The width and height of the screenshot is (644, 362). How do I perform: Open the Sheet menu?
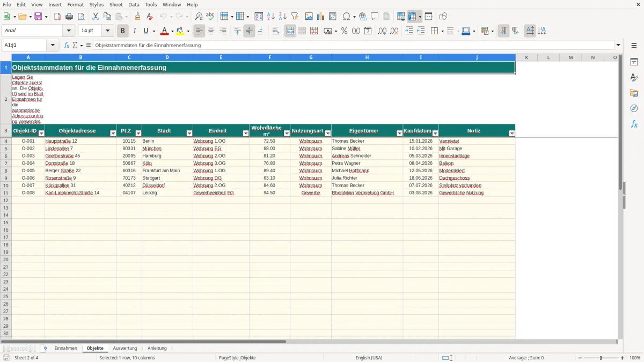[x=116, y=4]
